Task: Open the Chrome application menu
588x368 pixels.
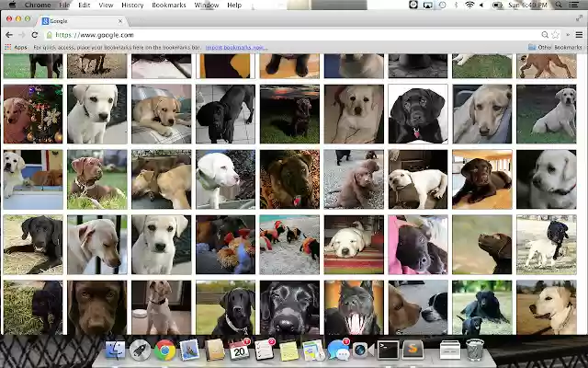Action: click(x=38, y=5)
